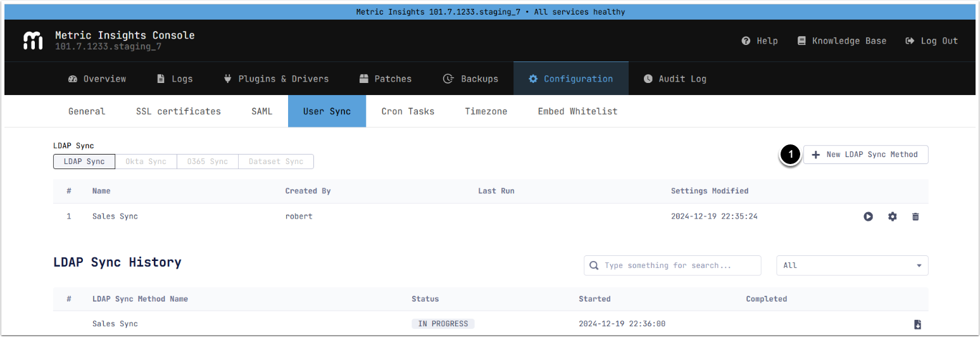Click the Name column header

click(x=101, y=191)
